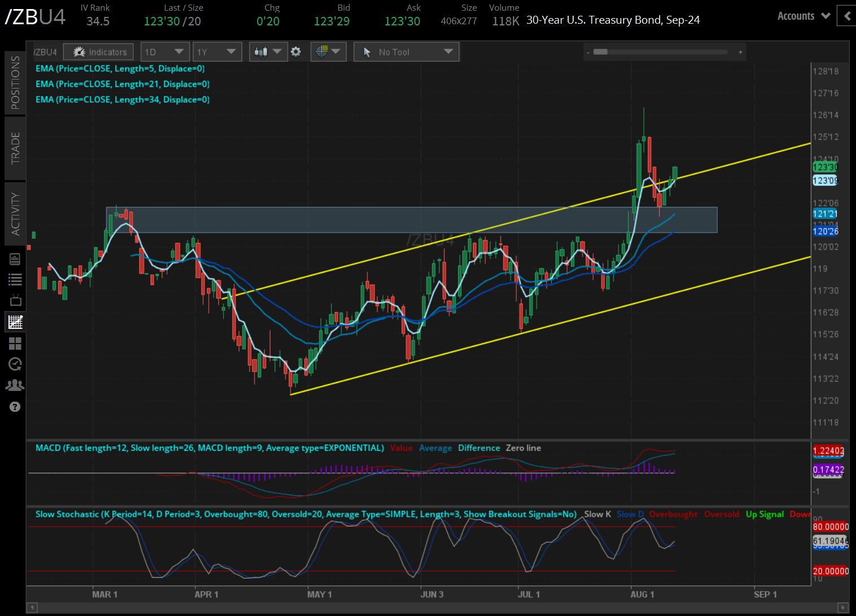The image size is (856, 616).
Task: Toggle the Overbought label on the stochastic study
Action: (x=673, y=514)
